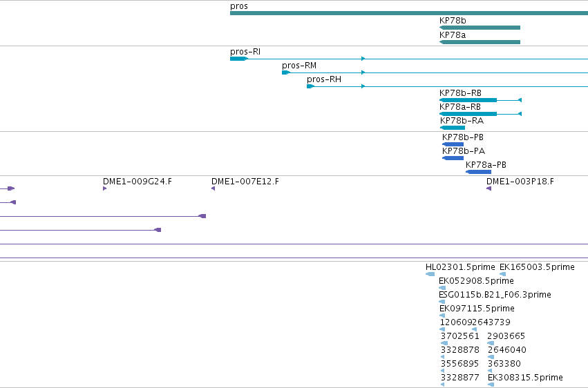Open the KP78b-RA transcript label

pyautogui.click(x=462, y=121)
